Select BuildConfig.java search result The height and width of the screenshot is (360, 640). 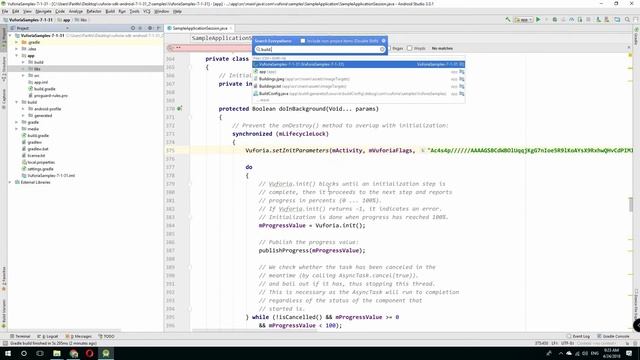[358, 93]
